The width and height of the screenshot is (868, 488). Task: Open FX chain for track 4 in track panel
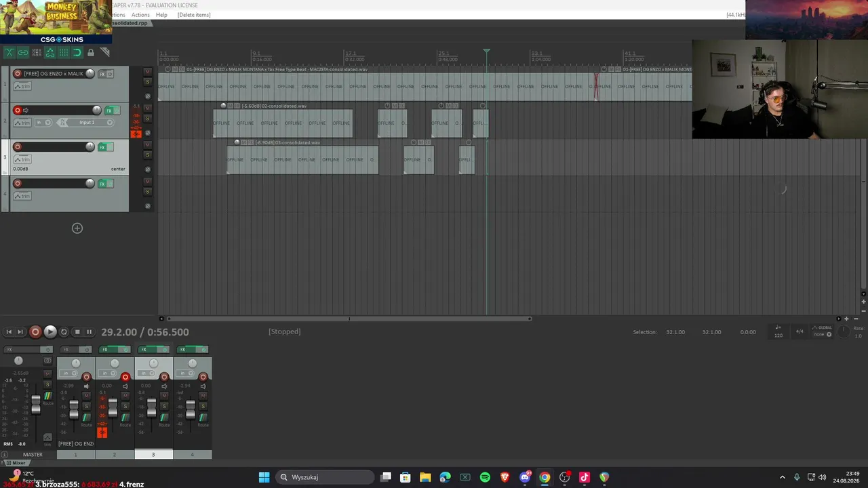pos(102,184)
